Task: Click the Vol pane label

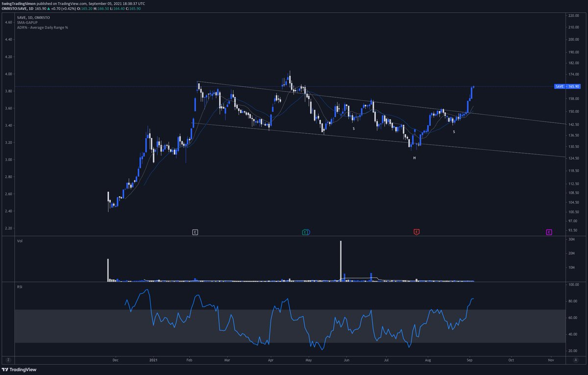Action: (20, 241)
